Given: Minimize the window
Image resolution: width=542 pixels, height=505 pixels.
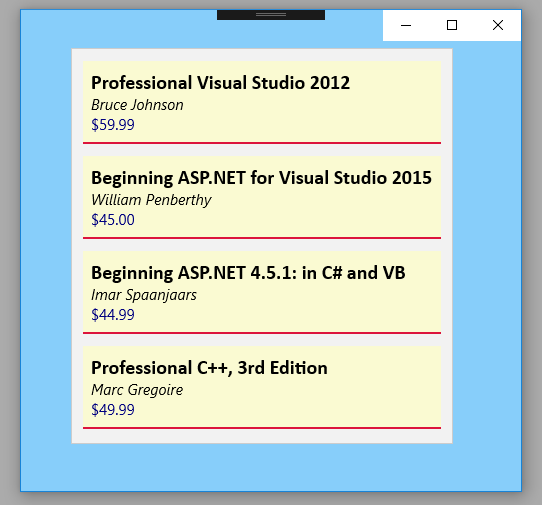Looking at the screenshot, I should coord(406,25).
